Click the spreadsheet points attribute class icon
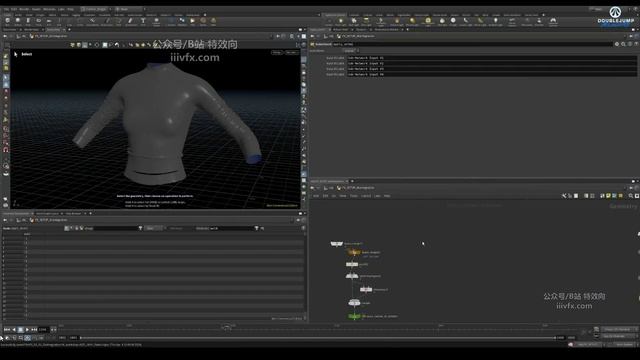The width and height of the screenshot is (640, 360). (x=67, y=228)
